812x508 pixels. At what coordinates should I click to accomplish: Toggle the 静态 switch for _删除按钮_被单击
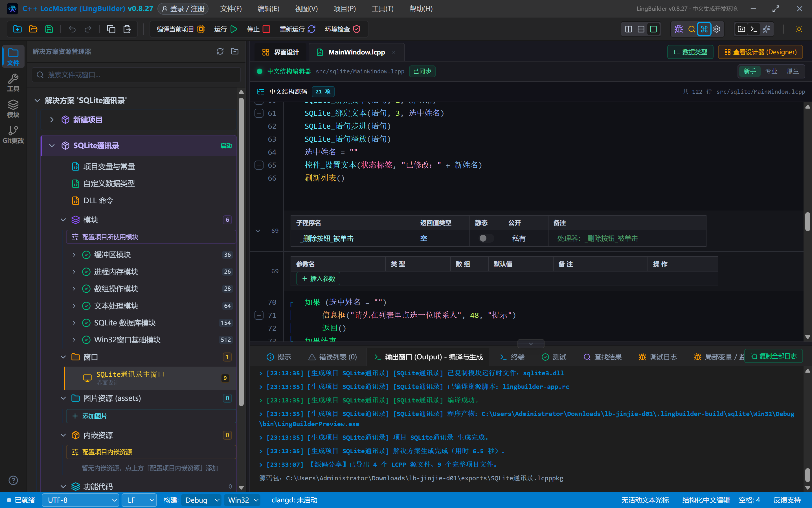click(x=486, y=238)
